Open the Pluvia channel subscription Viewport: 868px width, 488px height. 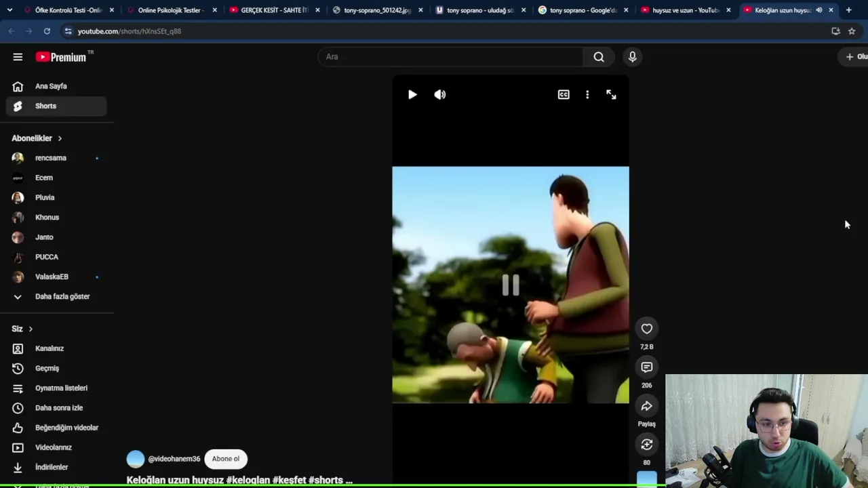(x=57, y=197)
